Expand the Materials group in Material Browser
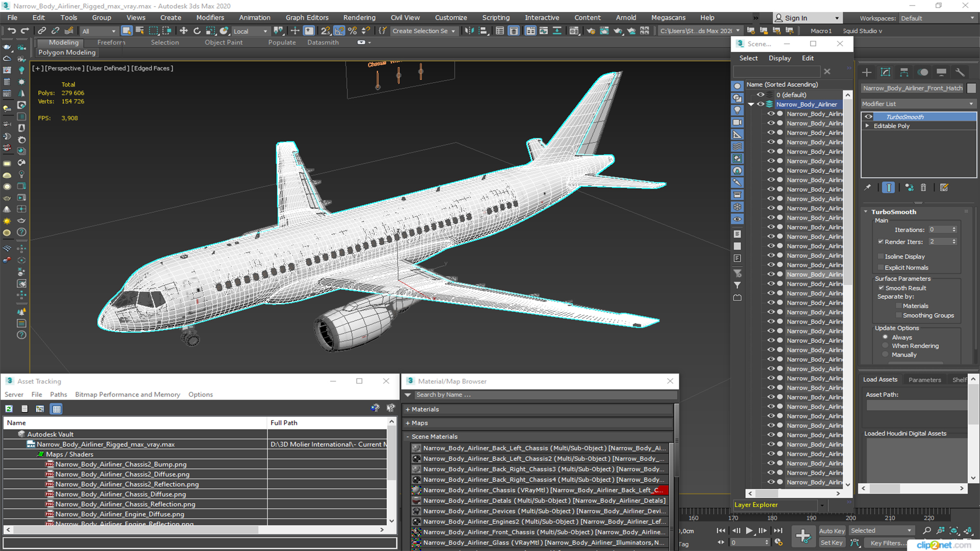This screenshot has height=551, width=980. [408, 409]
